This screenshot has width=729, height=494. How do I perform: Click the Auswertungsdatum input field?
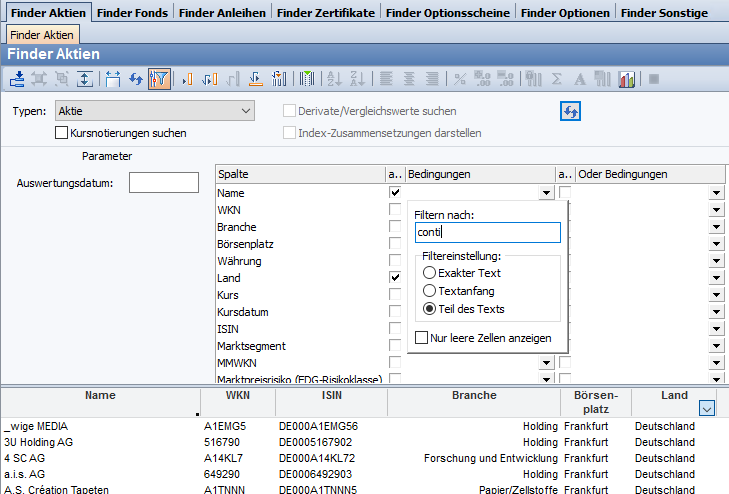164,183
